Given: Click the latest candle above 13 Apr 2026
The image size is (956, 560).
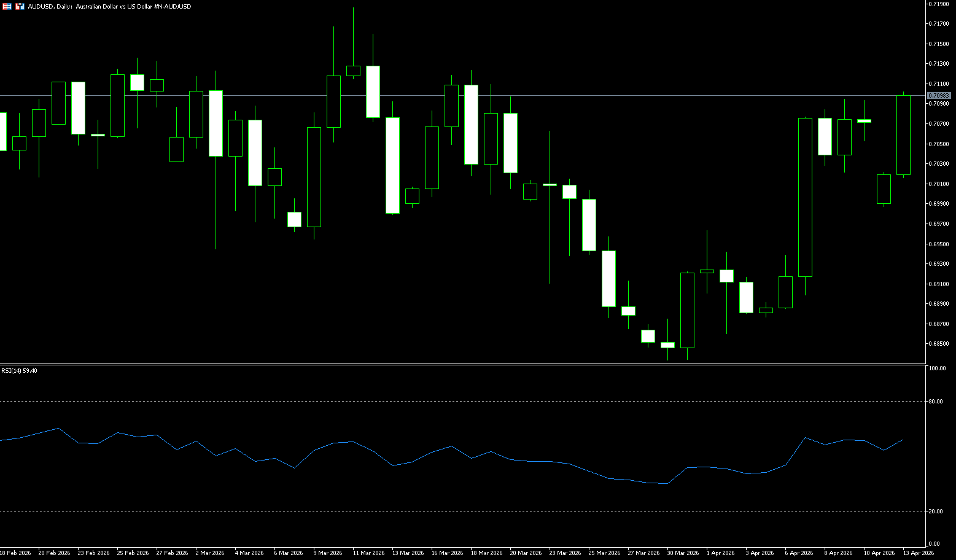Looking at the screenshot, I should coord(903,135).
